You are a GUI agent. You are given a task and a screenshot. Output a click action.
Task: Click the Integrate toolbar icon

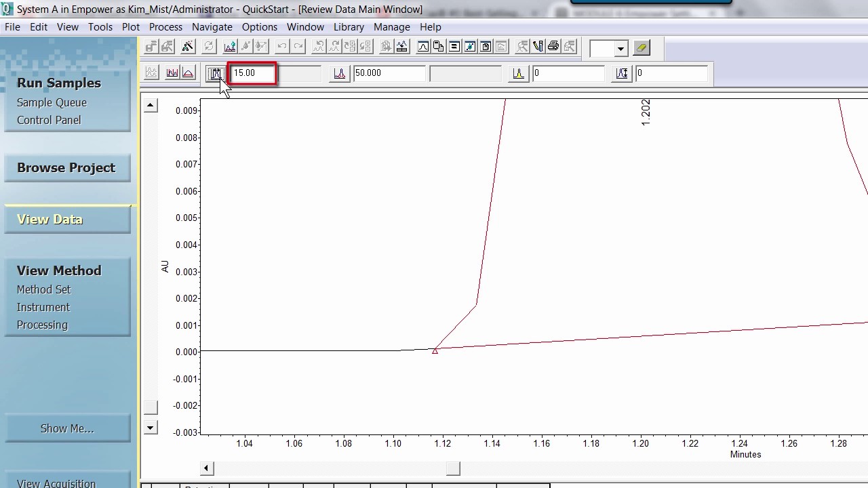pyautogui.click(x=230, y=47)
